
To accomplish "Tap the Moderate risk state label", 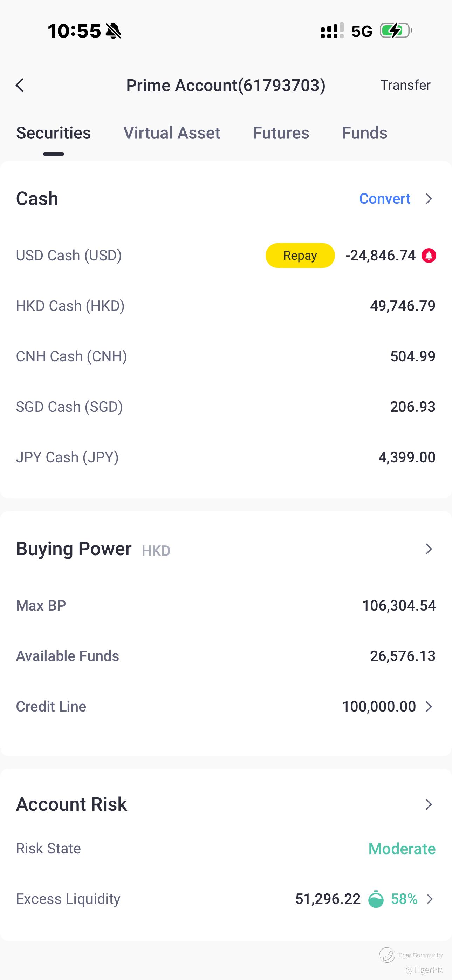I will (402, 849).
